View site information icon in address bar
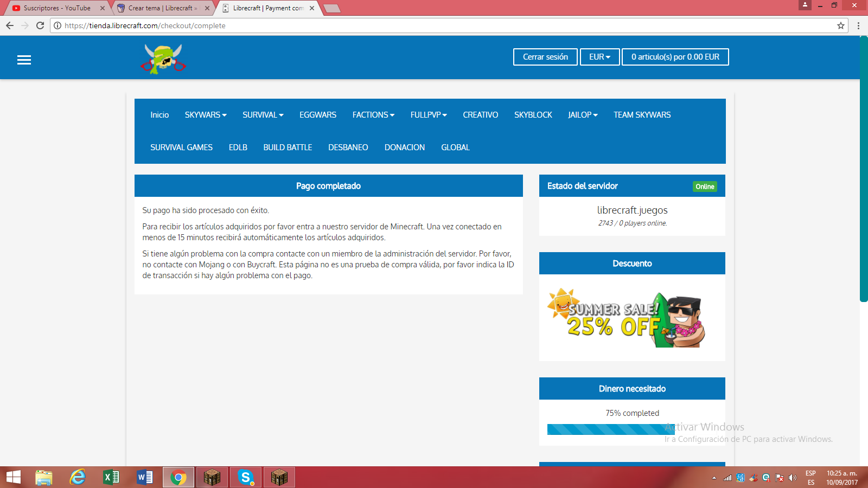Viewport: 868px width, 488px height. (58, 25)
